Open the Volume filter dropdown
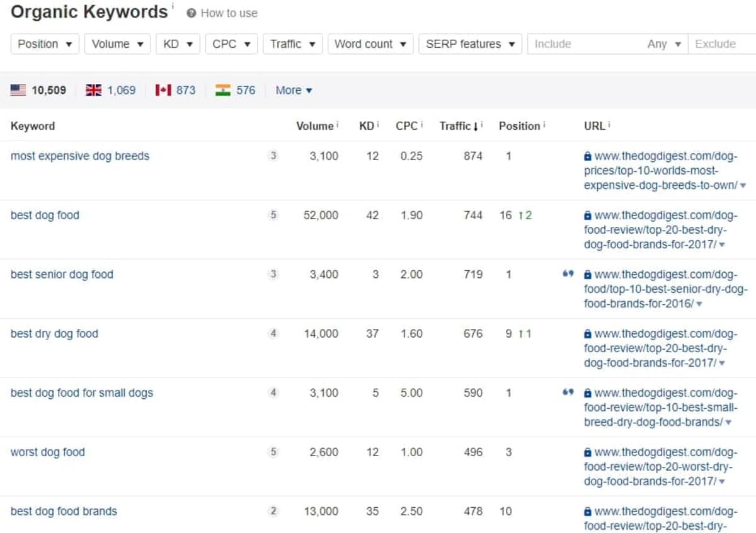756x533 pixels. 117,44
